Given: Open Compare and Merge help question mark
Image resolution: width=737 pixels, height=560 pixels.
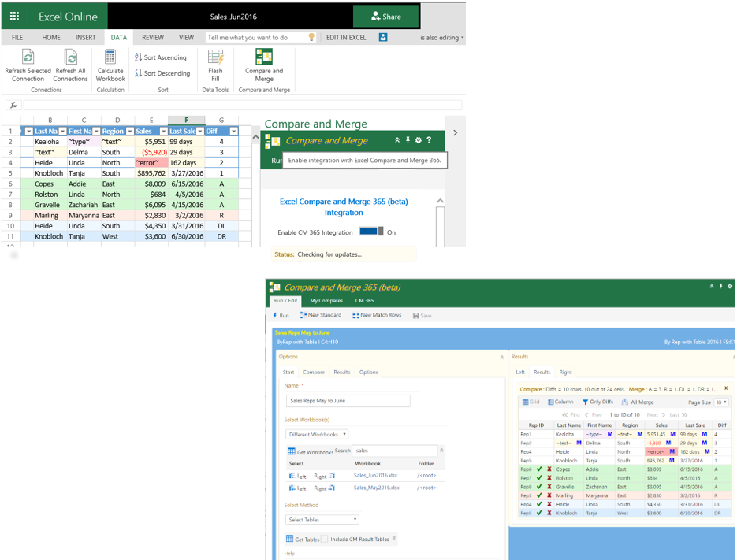Looking at the screenshot, I should pyautogui.click(x=429, y=140).
